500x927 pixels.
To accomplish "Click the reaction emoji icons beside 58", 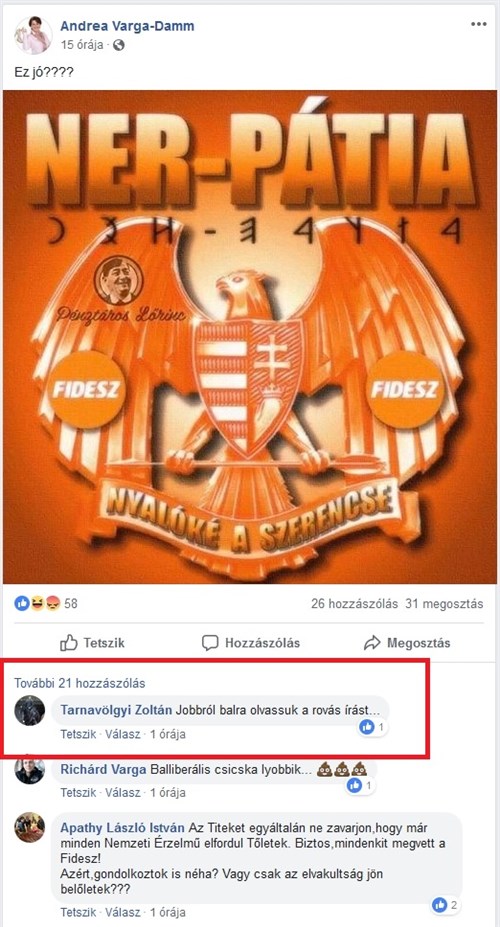I will [38, 604].
